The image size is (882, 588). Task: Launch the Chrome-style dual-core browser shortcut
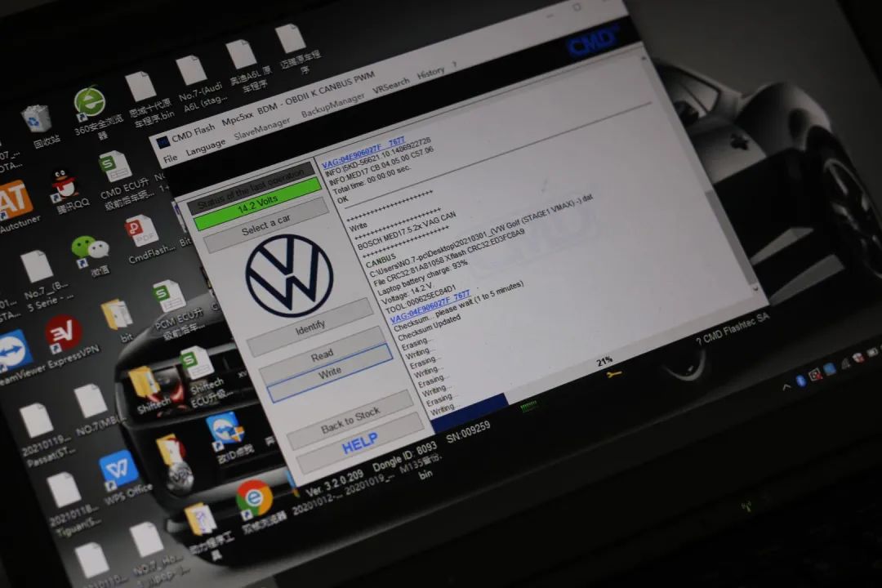click(x=254, y=498)
